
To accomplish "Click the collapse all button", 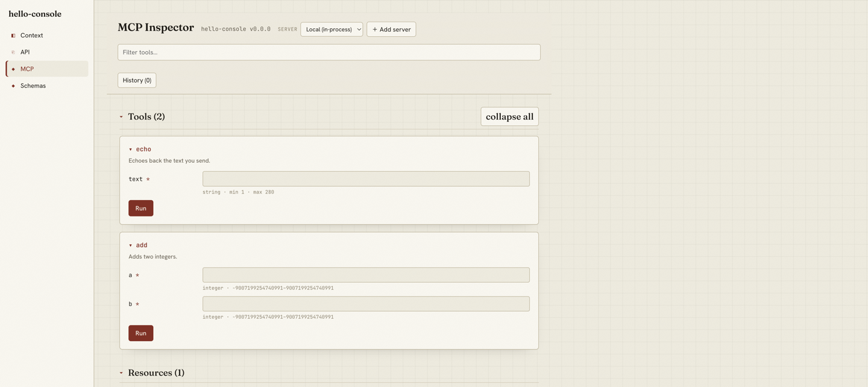I will click(509, 116).
